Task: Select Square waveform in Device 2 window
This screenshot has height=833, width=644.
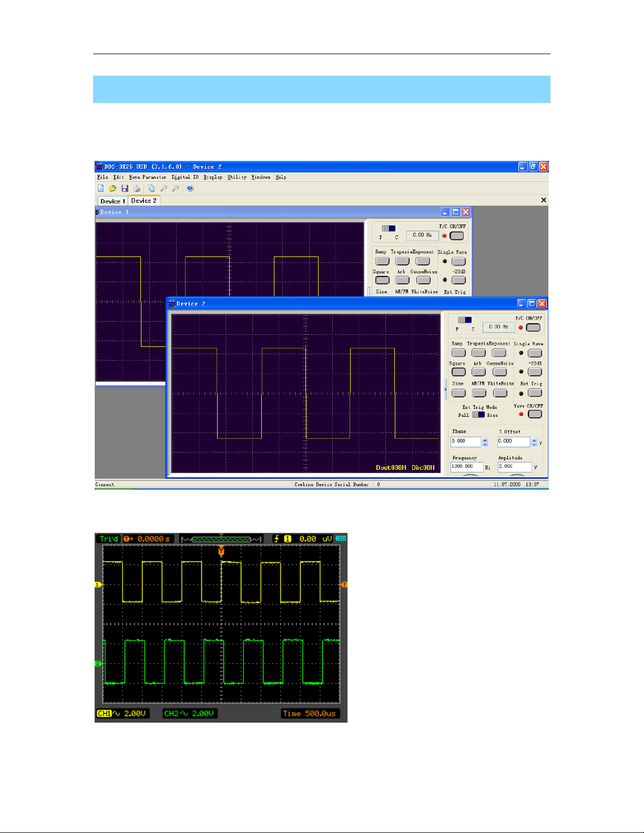Action: 458,372
